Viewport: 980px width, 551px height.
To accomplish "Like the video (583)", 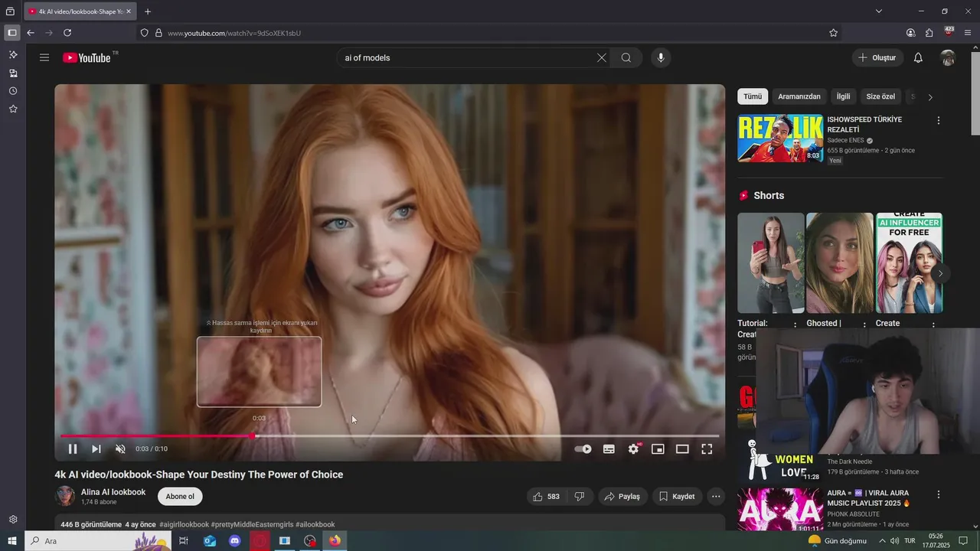I will 547,497.
